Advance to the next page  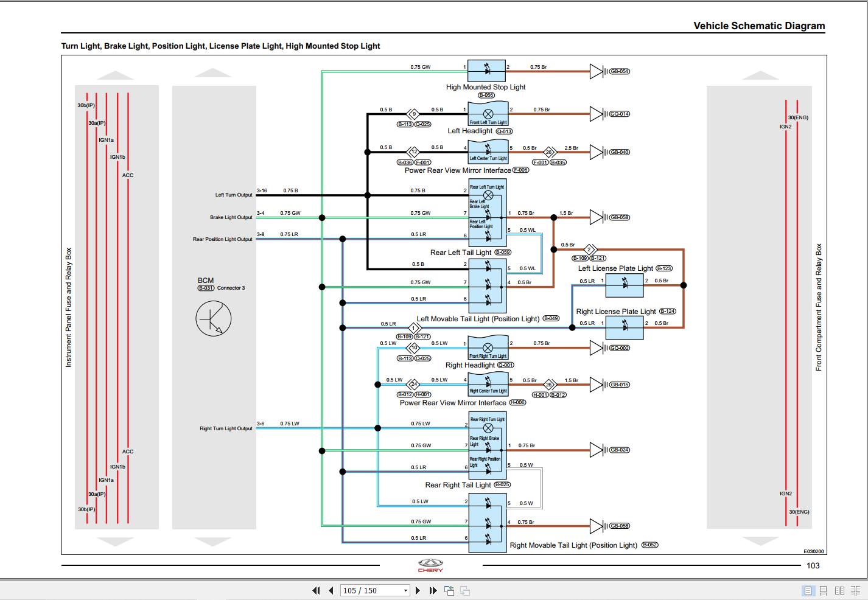coord(418,590)
